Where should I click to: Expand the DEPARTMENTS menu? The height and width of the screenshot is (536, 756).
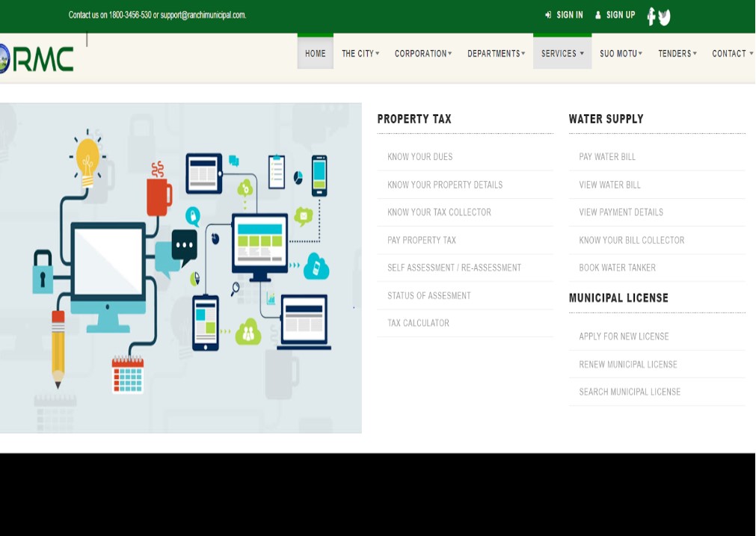(x=496, y=53)
